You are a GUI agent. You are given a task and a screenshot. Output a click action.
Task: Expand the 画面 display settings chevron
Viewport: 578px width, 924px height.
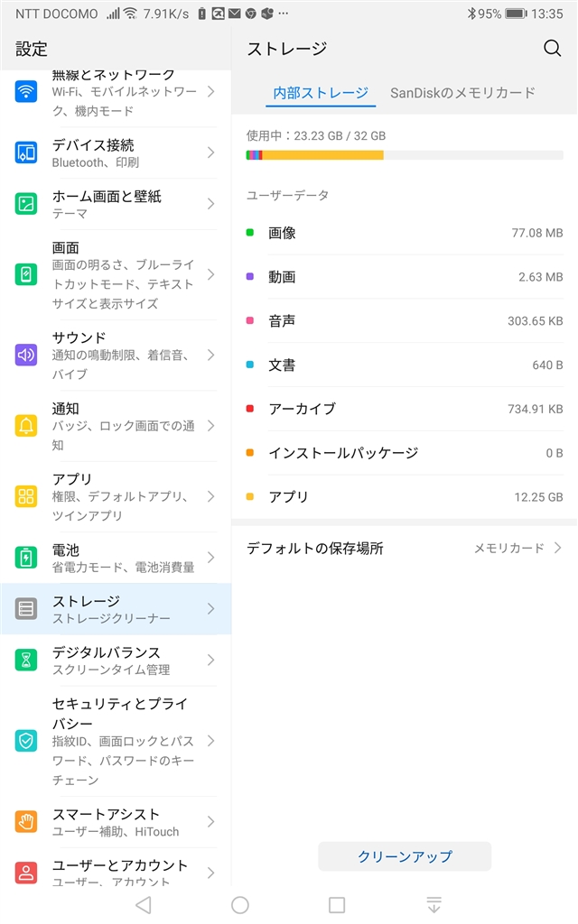210,273
